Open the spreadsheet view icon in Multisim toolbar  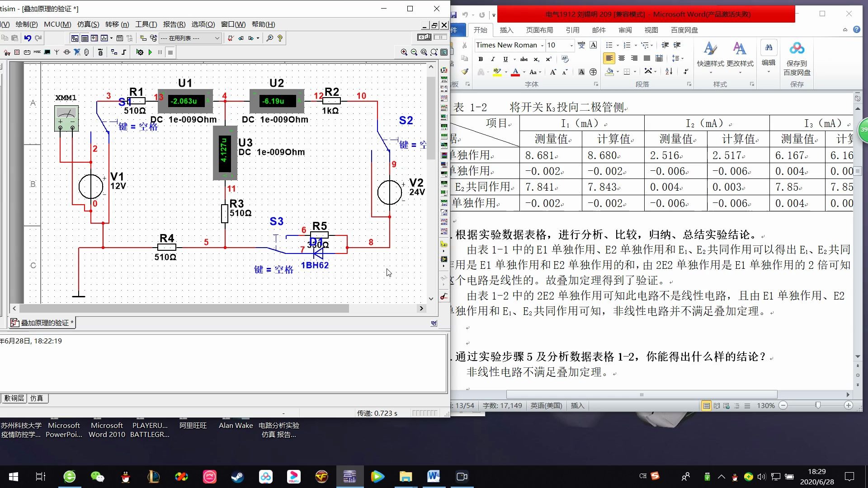[85, 38]
